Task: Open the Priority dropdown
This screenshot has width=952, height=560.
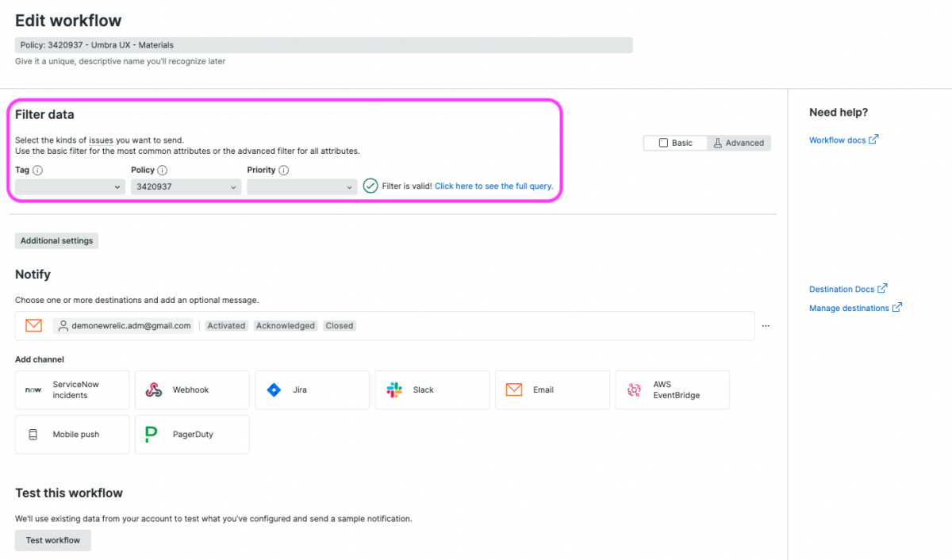Action: click(x=301, y=187)
